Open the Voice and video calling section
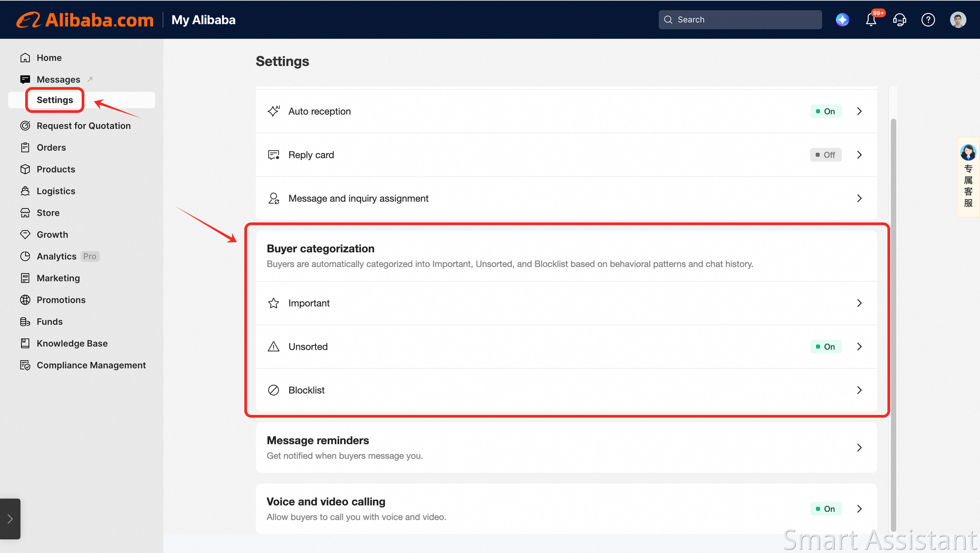The width and height of the screenshot is (980, 553). point(566,509)
